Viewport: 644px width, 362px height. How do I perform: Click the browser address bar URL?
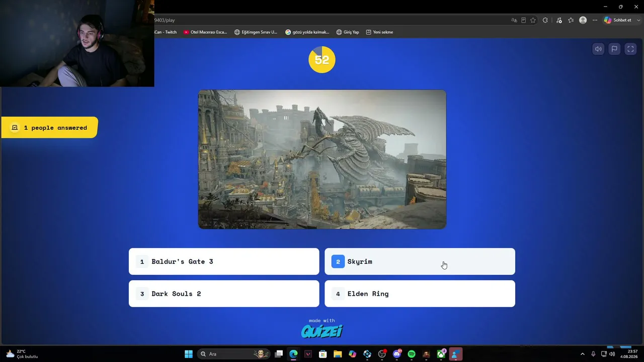[x=165, y=20]
